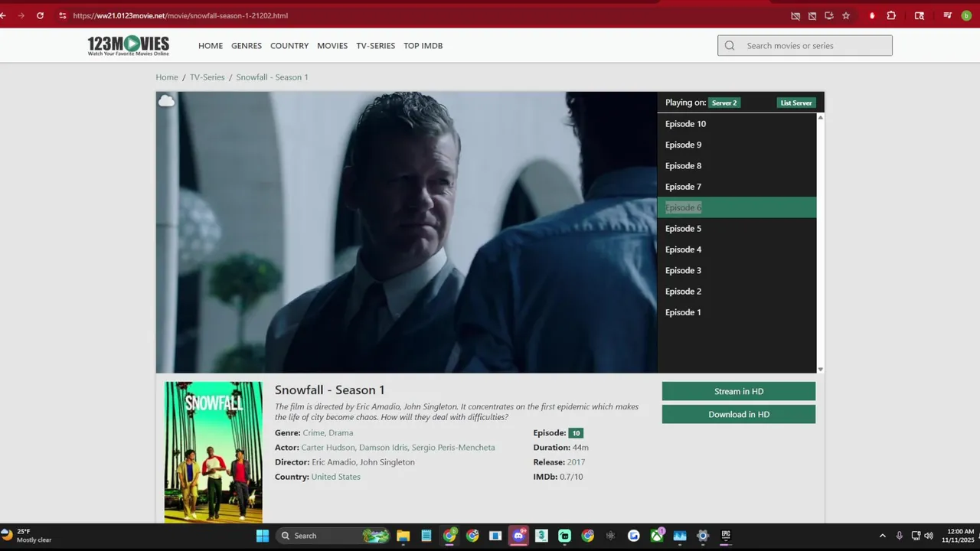980x551 pixels.
Task: Click the browser reload icon
Action: (x=40, y=15)
